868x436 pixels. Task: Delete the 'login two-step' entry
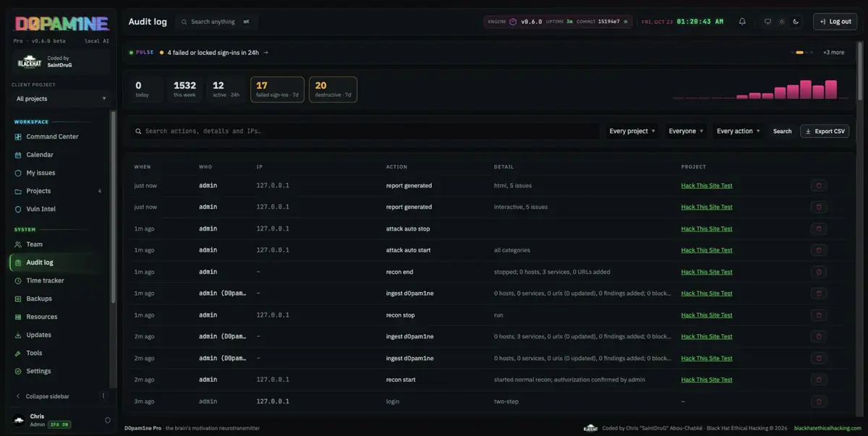pos(819,401)
